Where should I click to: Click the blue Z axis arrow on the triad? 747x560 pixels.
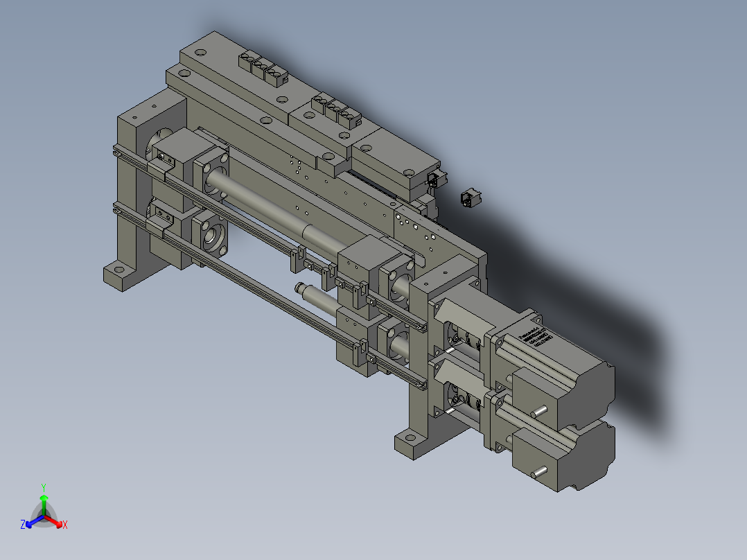[35, 521]
